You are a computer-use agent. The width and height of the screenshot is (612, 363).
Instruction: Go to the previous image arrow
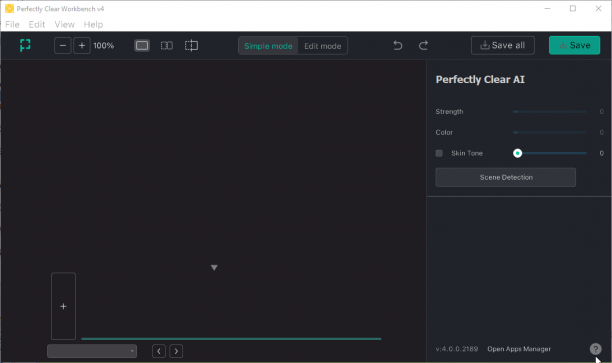tap(159, 351)
